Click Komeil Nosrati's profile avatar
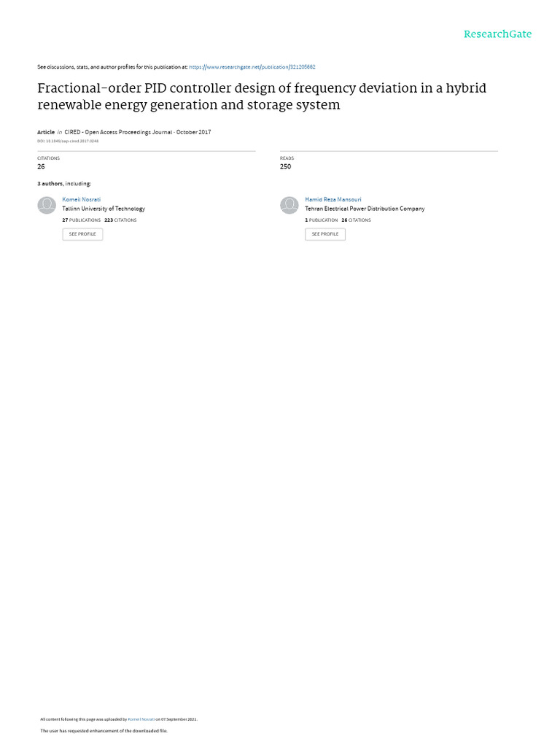This screenshot has height=747, width=560. (47, 206)
